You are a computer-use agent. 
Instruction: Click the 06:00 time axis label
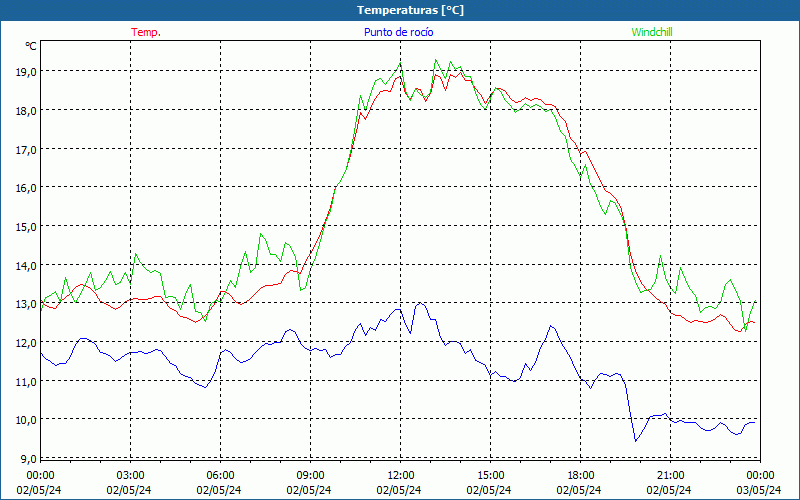[220, 476]
